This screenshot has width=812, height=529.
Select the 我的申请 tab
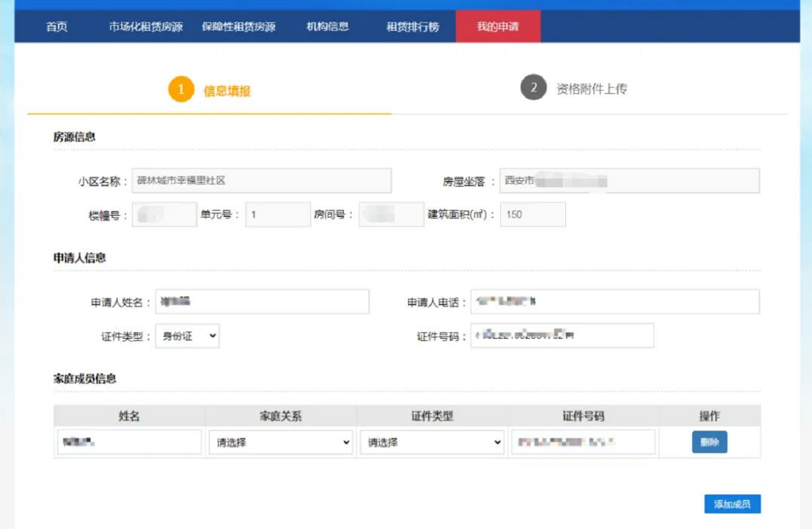[498, 27]
